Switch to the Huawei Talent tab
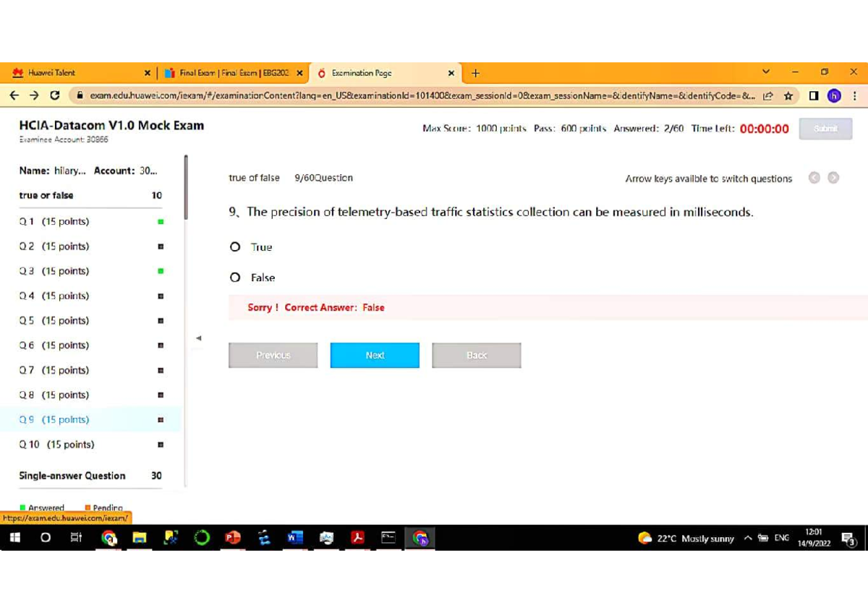 72,73
